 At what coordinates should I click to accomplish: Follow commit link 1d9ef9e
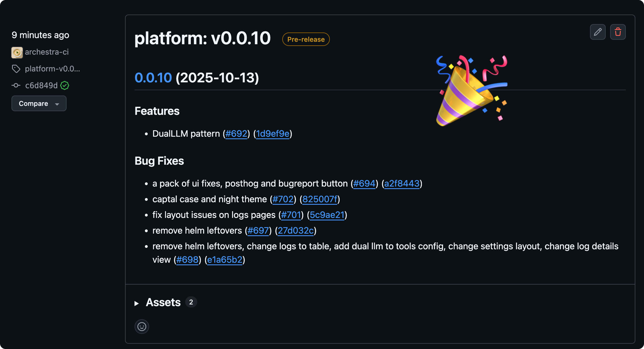pyautogui.click(x=272, y=134)
